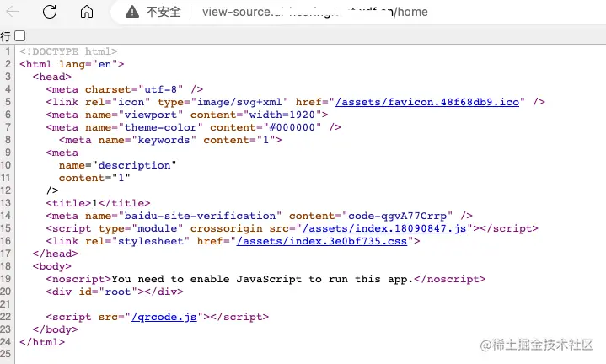Click the crossorigin attribute text

tap(227, 228)
